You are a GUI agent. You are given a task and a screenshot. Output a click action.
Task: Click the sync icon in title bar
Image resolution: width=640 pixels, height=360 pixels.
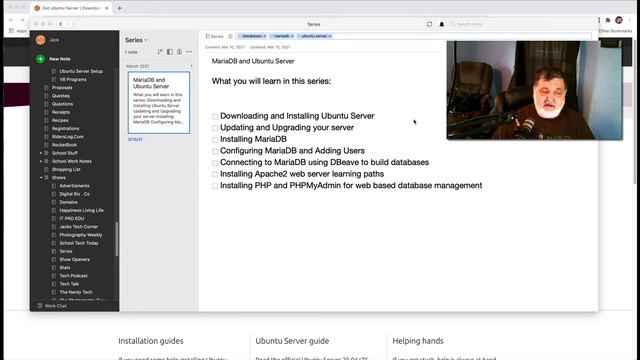pos(429,24)
